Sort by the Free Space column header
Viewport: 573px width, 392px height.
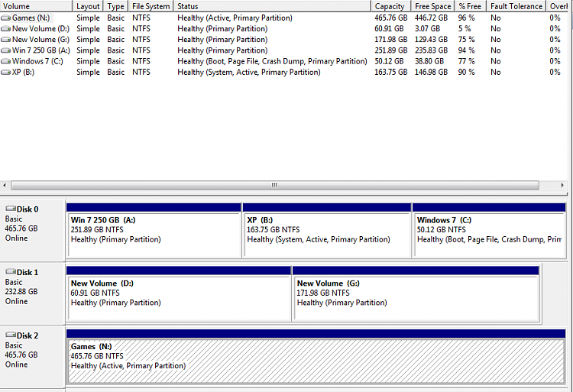click(x=433, y=6)
